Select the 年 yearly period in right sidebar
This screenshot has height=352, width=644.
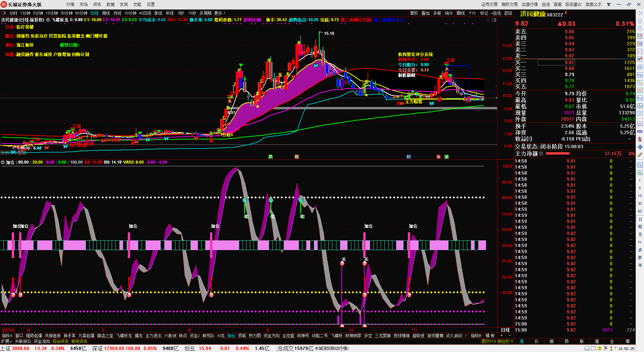[x=640, y=265]
